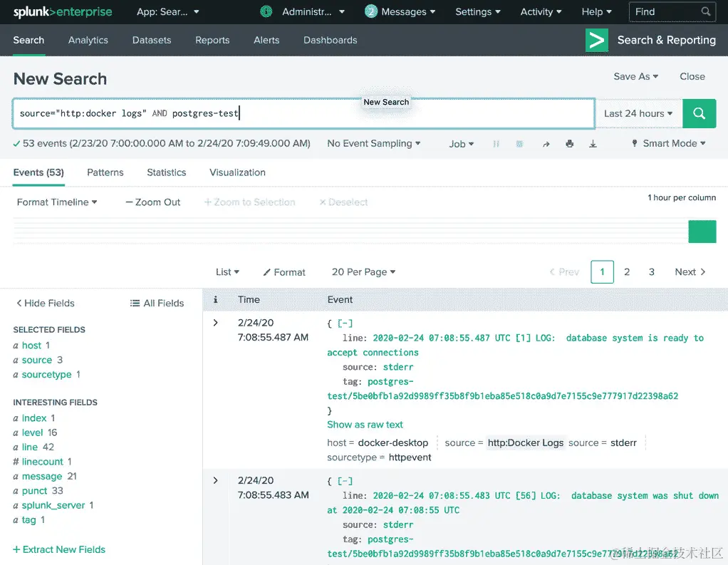Print the search results
The width and height of the screenshot is (728, 565).
[570, 144]
